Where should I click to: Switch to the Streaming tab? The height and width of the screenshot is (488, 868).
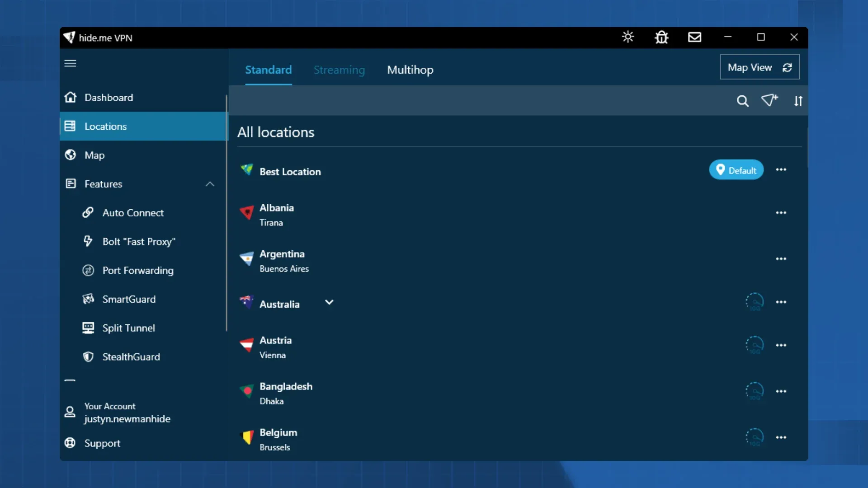[x=339, y=70]
